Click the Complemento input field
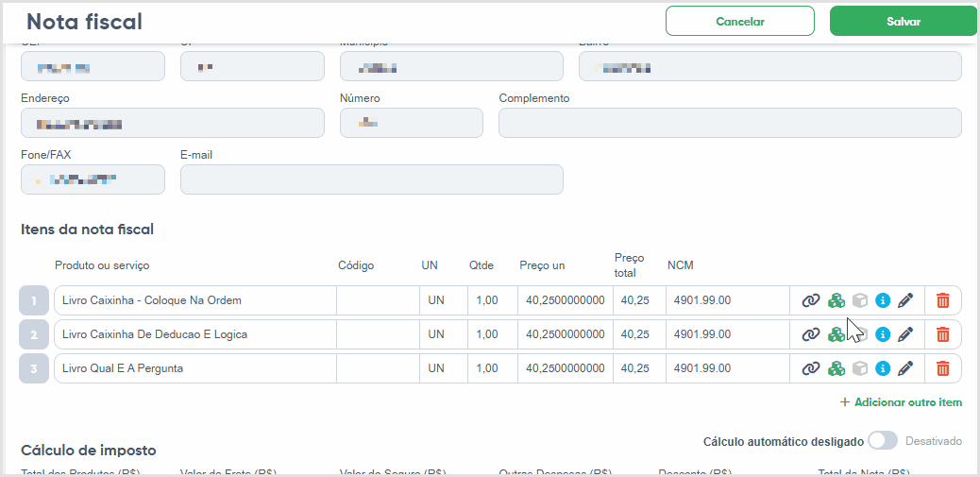The height and width of the screenshot is (477, 980). [730, 123]
